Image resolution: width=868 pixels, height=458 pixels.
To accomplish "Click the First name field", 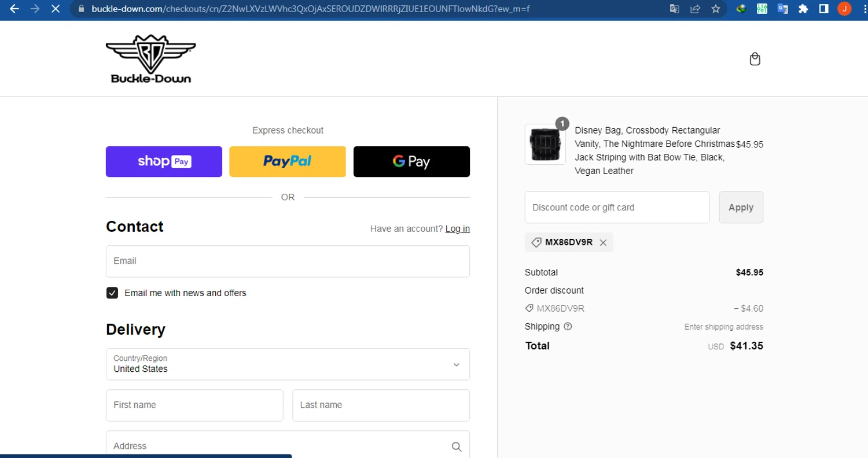I will [x=194, y=405].
